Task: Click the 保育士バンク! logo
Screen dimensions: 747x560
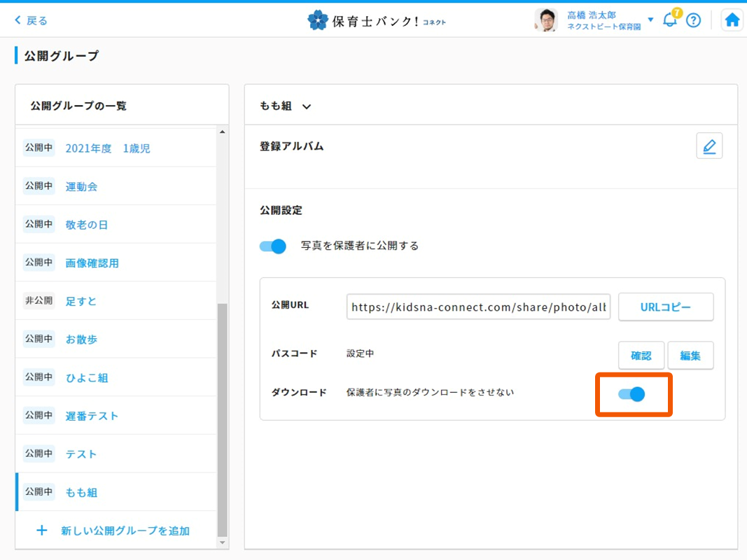Action: pos(376,20)
